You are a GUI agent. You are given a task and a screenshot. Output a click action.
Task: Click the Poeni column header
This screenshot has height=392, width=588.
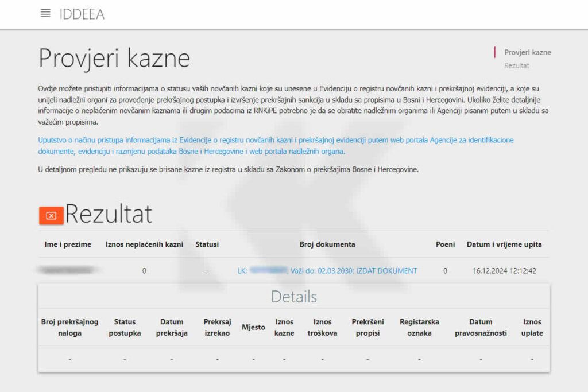[445, 244]
